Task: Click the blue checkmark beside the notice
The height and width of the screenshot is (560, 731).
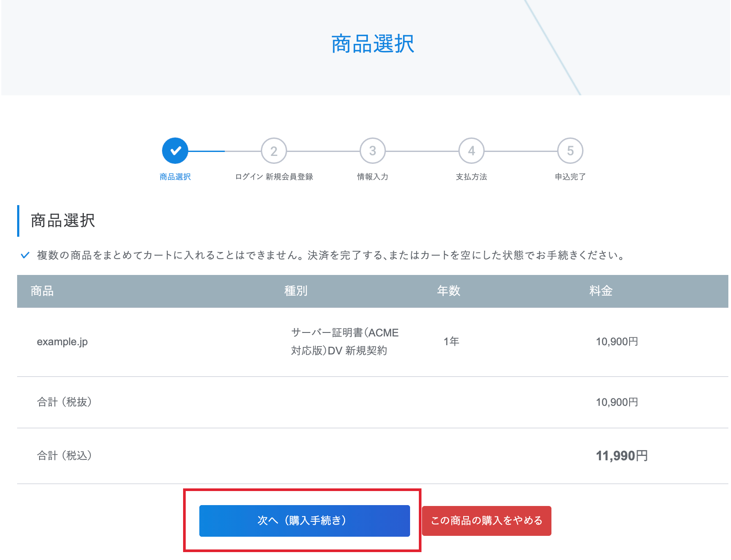Action: pos(25,255)
